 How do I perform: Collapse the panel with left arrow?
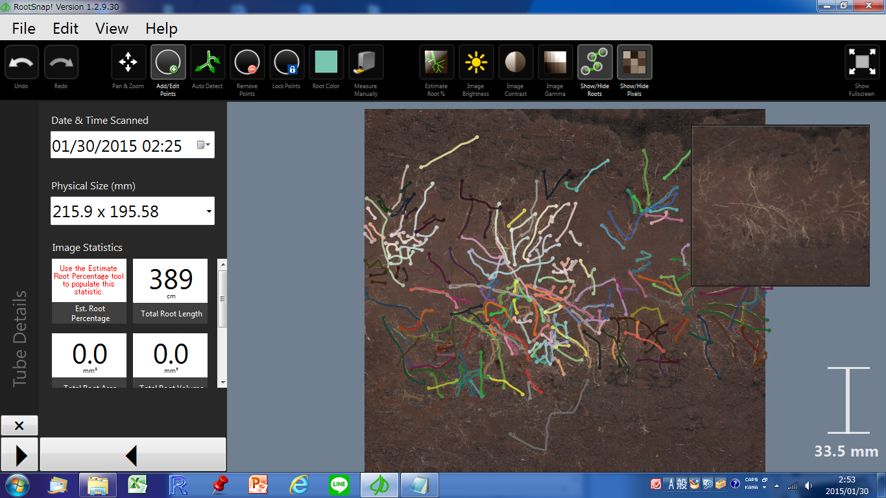(x=132, y=456)
